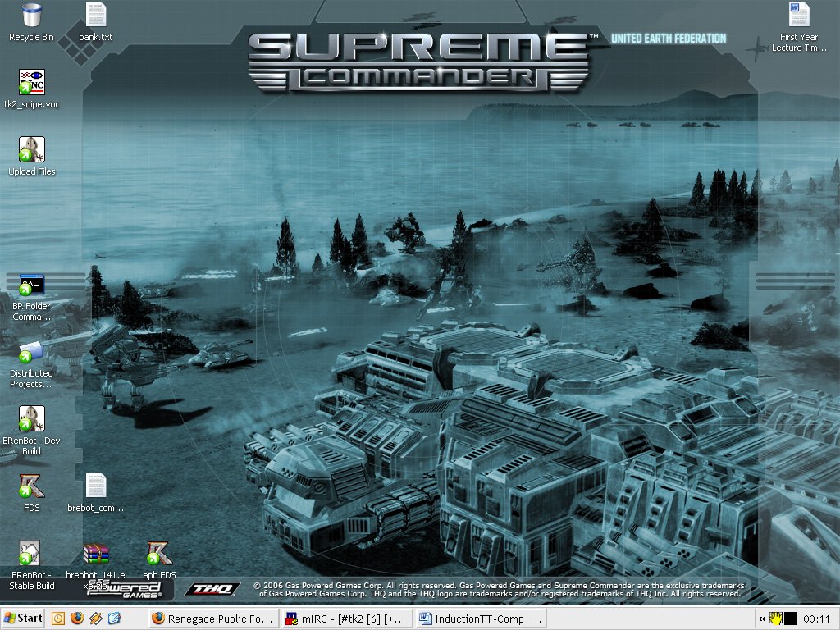
Task: Open the Distributed Projects shortcut
Action: pos(32,352)
